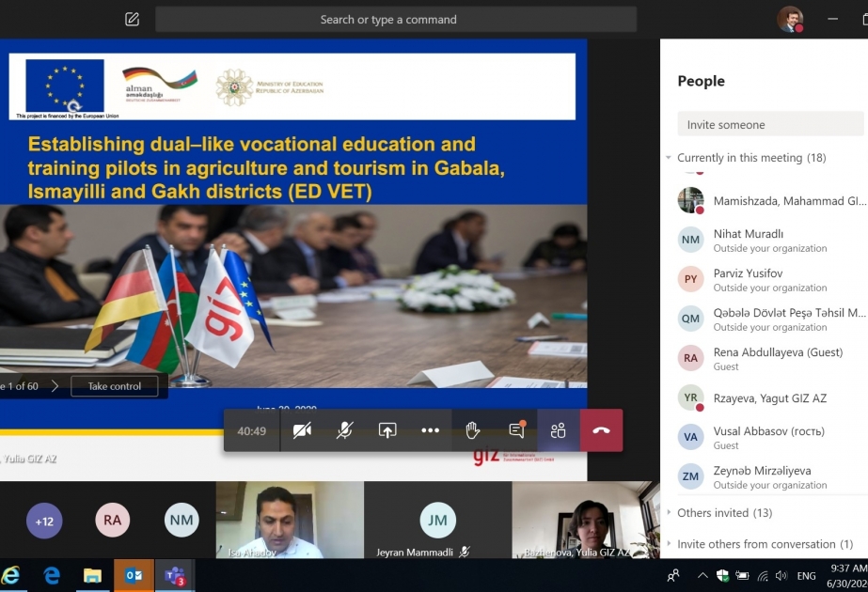Open File Explorer from the taskbar
Viewport: 868px width, 592px height.
pos(92,575)
